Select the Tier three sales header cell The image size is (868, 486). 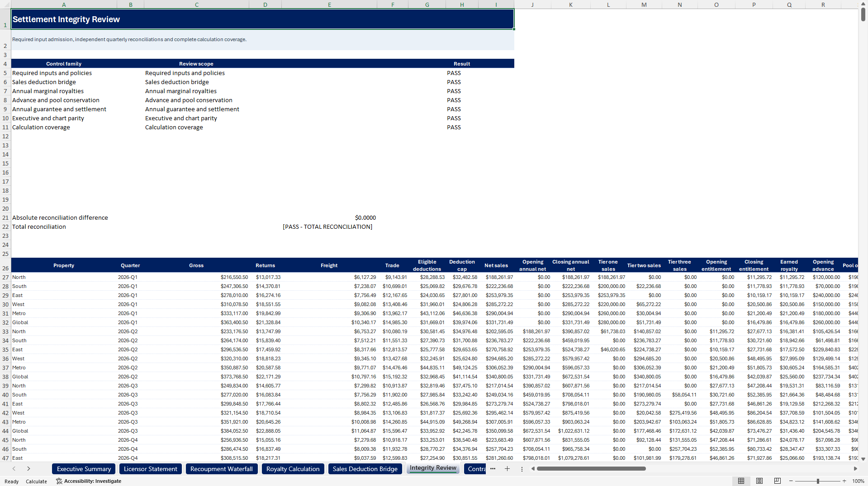pos(679,265)
